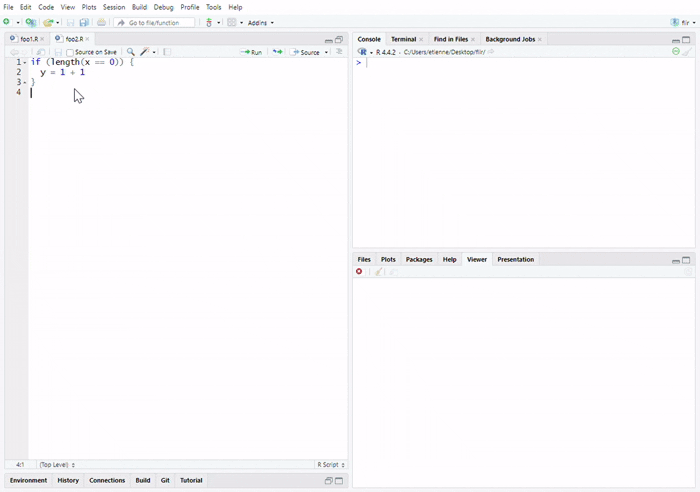Open the Debug menu

[x=163, y=7]
